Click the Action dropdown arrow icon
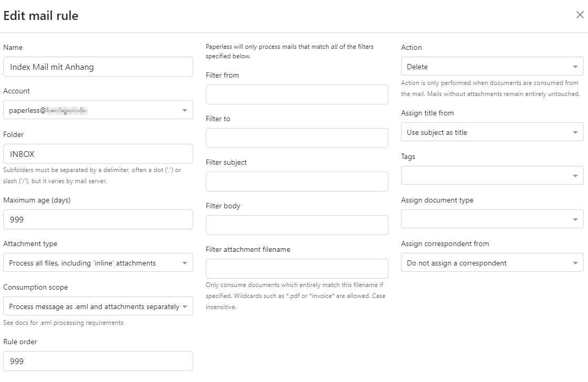588x382 pixels. click(x=576, y=66)
